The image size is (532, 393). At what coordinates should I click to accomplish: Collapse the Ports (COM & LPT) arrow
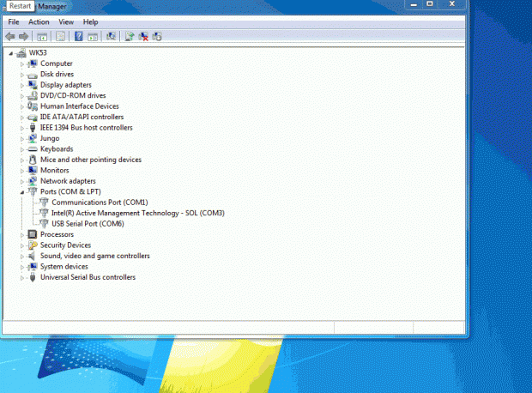[22, 192]
